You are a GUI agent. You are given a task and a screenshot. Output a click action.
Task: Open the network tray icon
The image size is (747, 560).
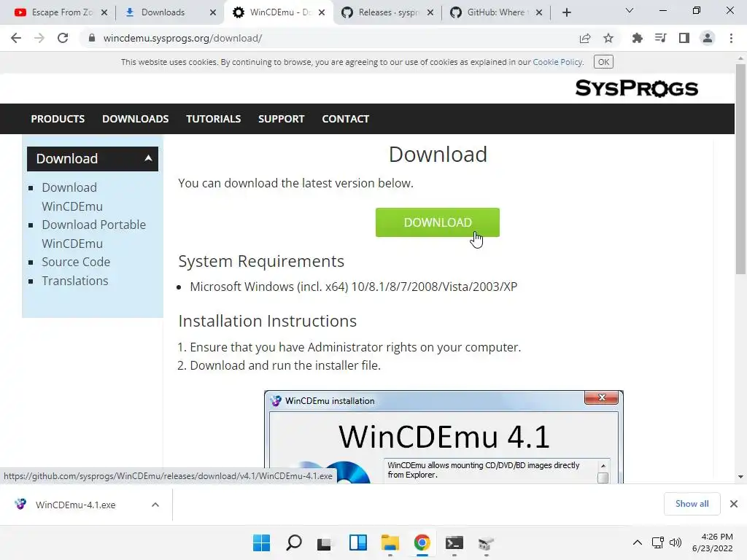tap(658, 542)
